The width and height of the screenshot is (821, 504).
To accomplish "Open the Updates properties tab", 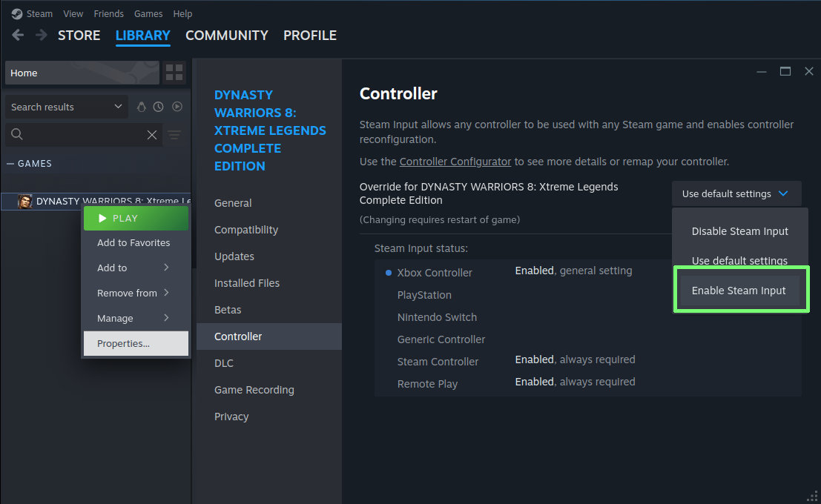I will [x=269, y=256].
